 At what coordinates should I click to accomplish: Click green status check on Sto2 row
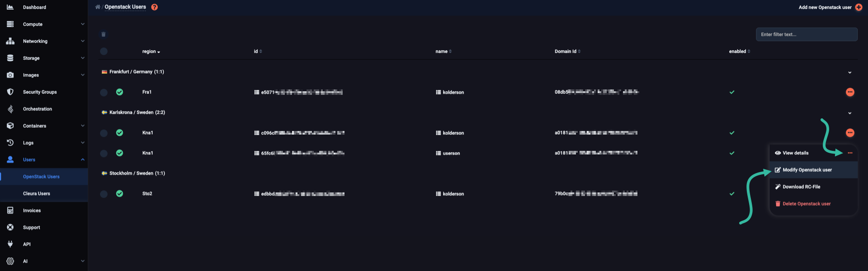coord(119,194)
